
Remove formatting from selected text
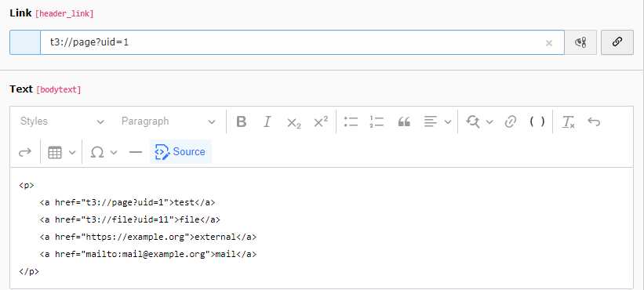point(569,121)
